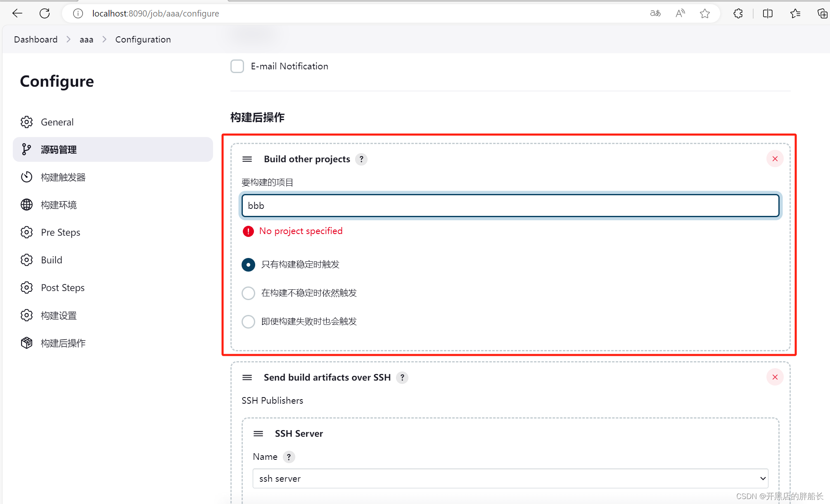This screenshot has width=830, height=504.
Task: Click the 构建环境 globe icon
Action: (x=27, y=205)
